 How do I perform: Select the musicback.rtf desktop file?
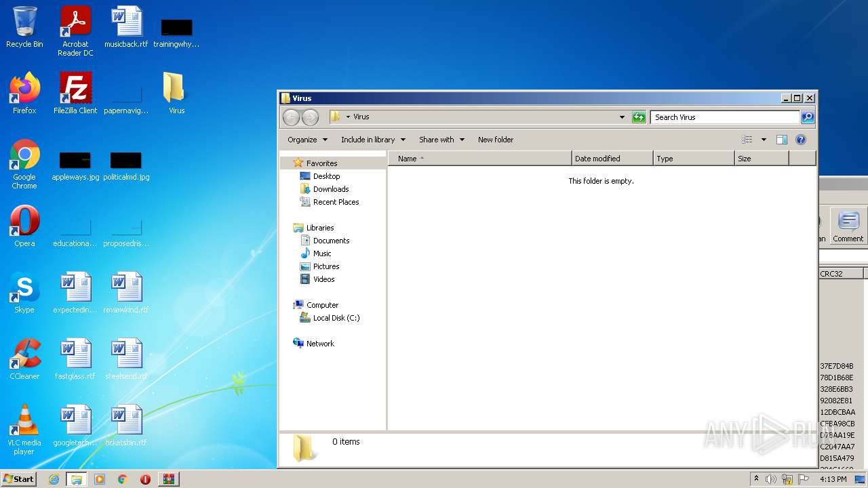click(x=126, y=28)
